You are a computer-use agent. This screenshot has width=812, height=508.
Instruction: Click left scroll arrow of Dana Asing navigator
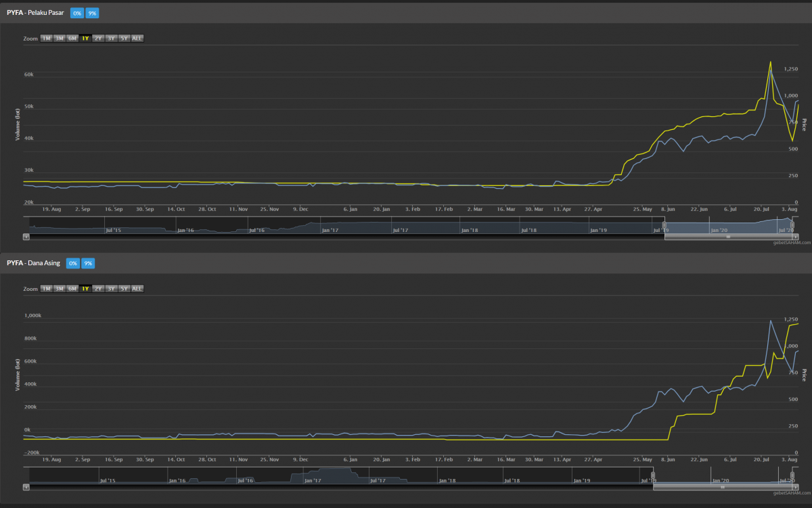pyautogui.click(x=26, y=487)
